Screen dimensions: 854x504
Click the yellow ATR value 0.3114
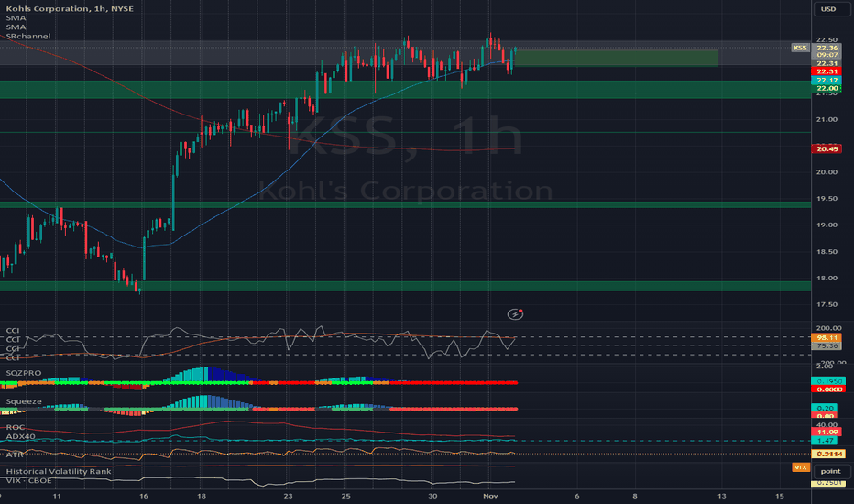click(828, 454)
